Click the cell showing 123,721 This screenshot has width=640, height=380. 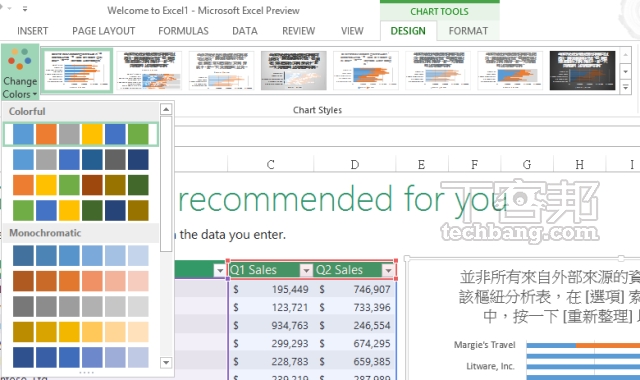(271, 307)
